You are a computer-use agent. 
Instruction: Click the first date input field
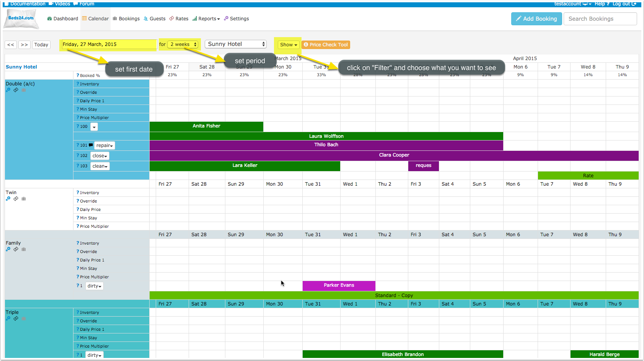coord(109,44)
